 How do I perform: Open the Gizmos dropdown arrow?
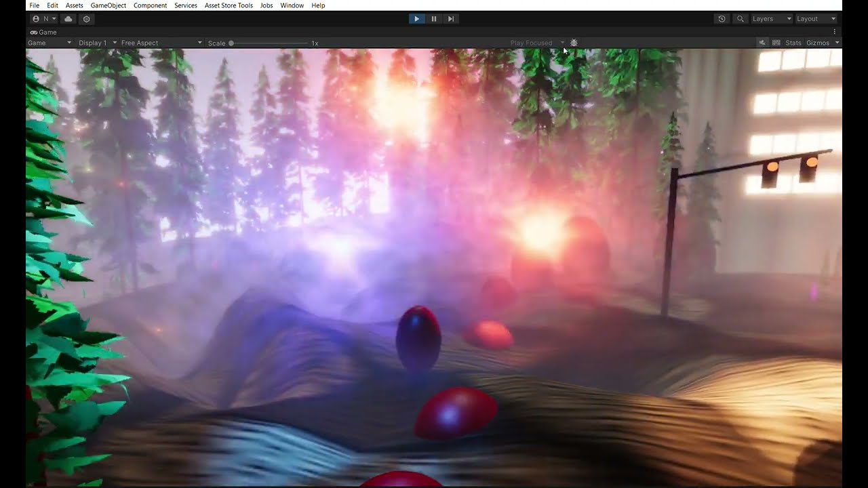click(837, 43)
